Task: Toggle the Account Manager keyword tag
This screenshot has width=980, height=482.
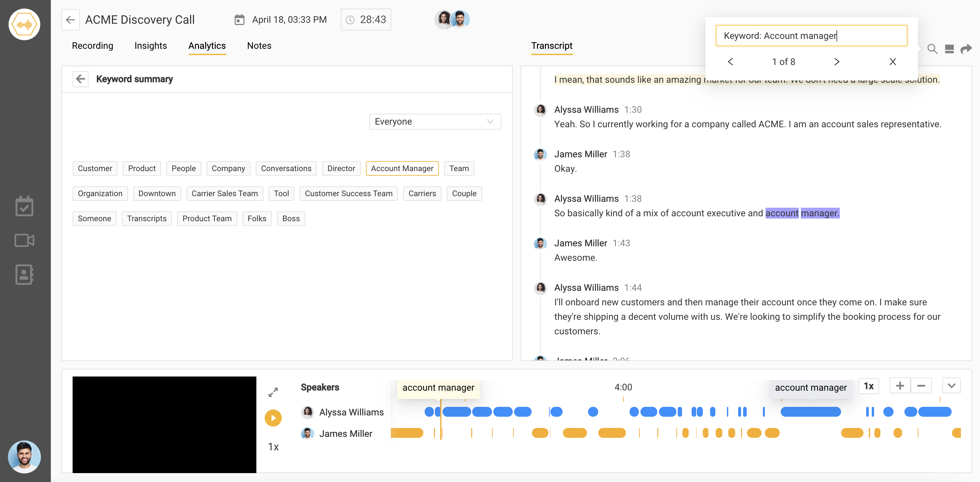Action: point(402,168)
